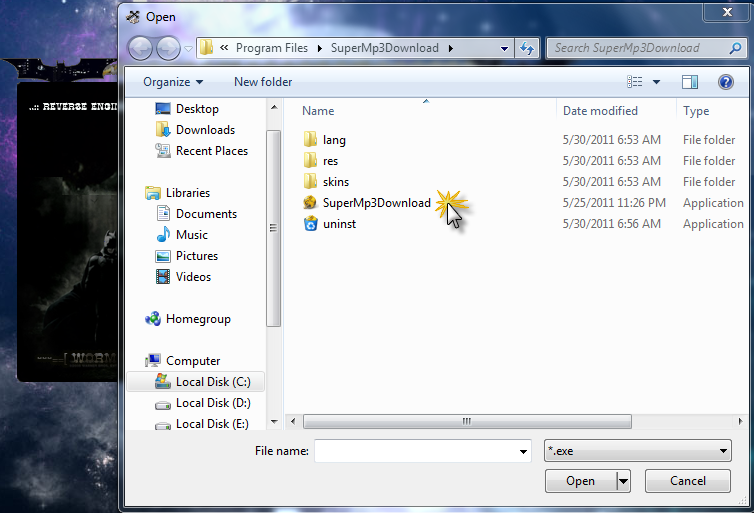Select the uninst application icon
754x513 pixels.
311,224
